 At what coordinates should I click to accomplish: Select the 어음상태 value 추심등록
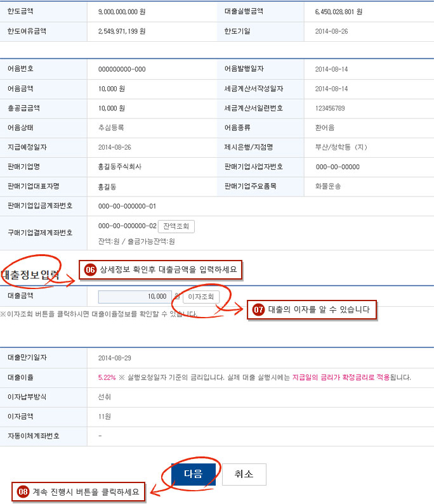111,127
